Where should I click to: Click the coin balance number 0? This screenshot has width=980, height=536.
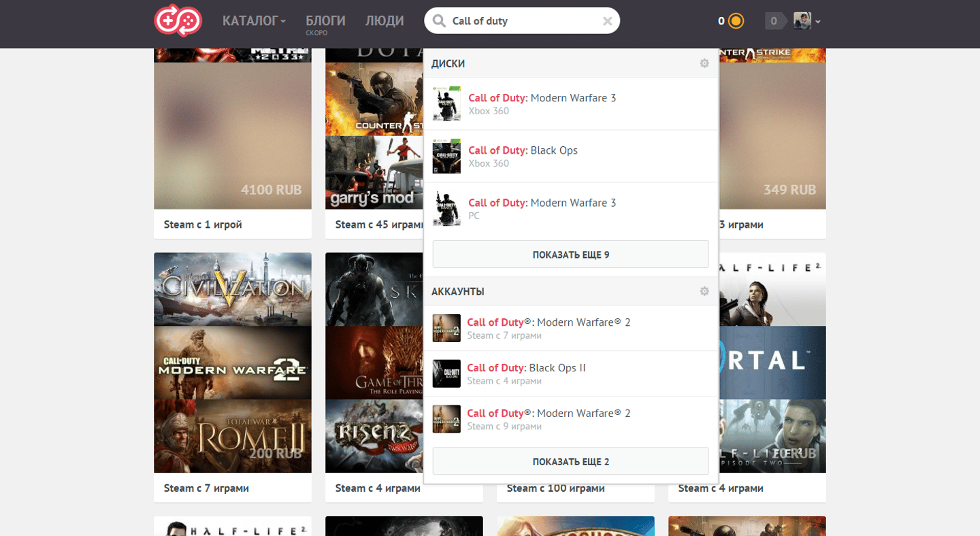coord(721,21)
